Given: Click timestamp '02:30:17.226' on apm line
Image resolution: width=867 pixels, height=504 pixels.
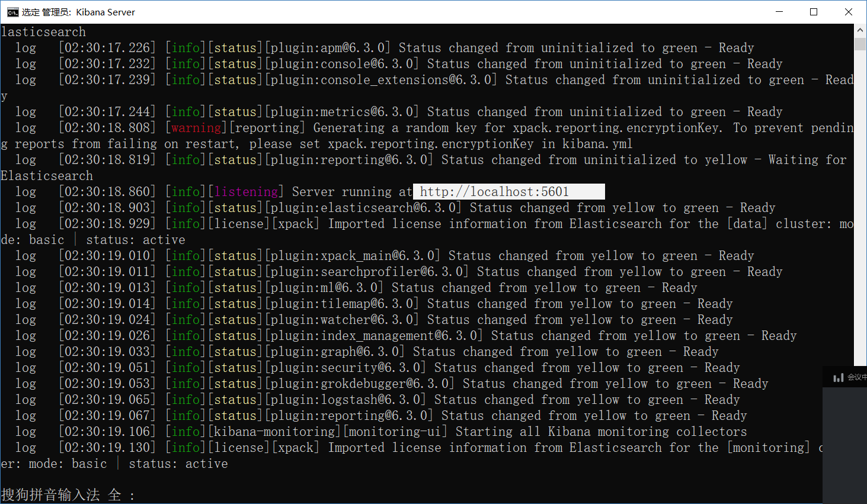Looking at the screenshot, I should click(x=107, y=48).
